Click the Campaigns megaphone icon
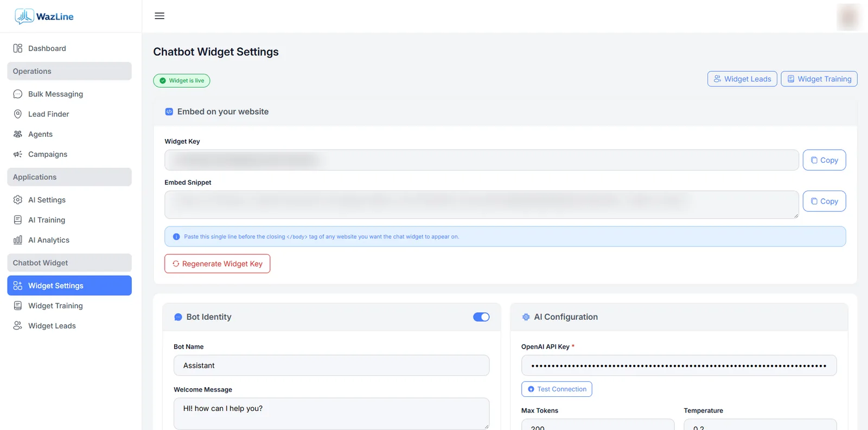Image resolution: width=868 pixels, height=430 pixels. [x=18, y=154]
